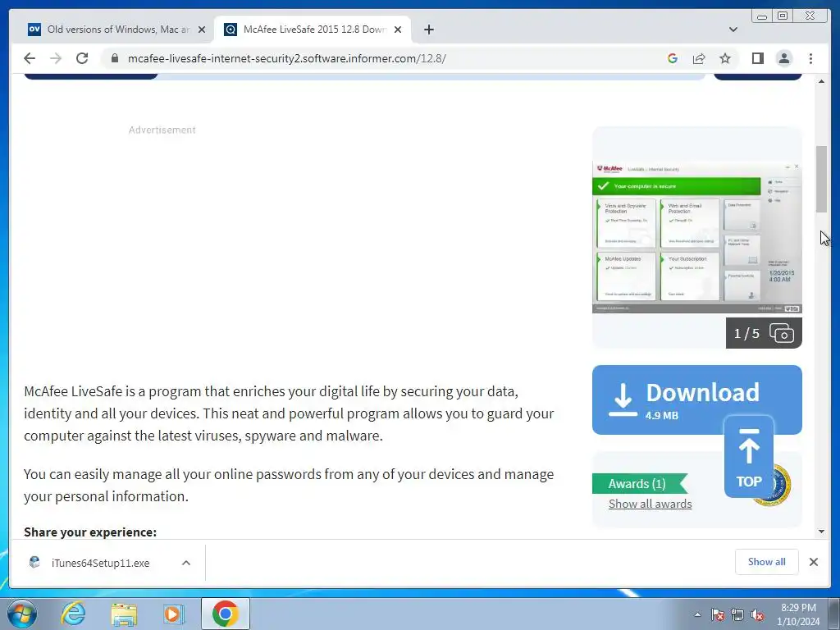Expand iTunes64Setup11.exe download options
Image resolution: width=840 pixels, height=630 pixels.
point(186,563)
